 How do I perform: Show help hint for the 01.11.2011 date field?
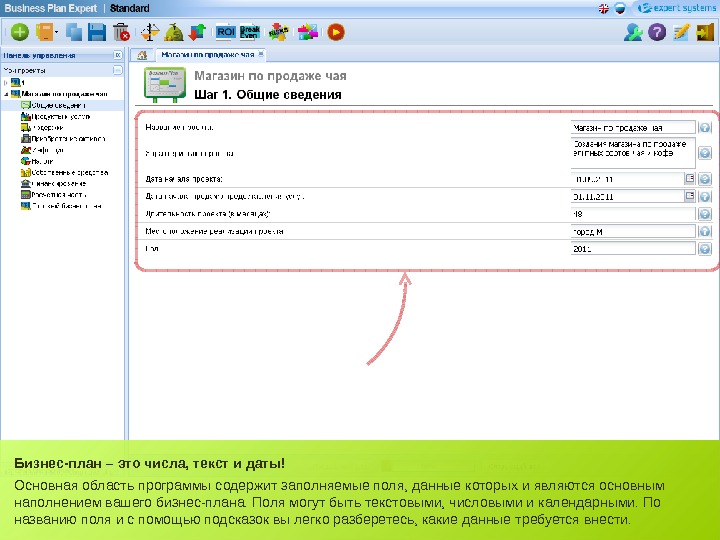pos(705,197)
